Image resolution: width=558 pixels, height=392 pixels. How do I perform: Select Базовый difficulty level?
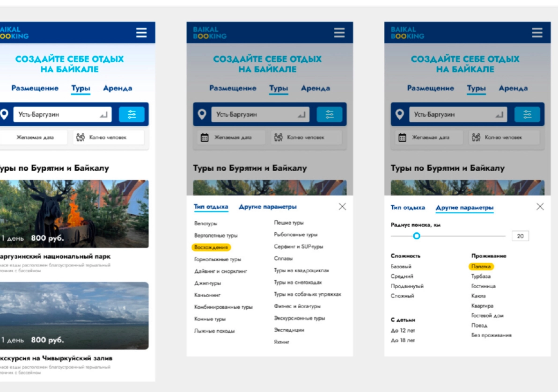click(401, 267)
